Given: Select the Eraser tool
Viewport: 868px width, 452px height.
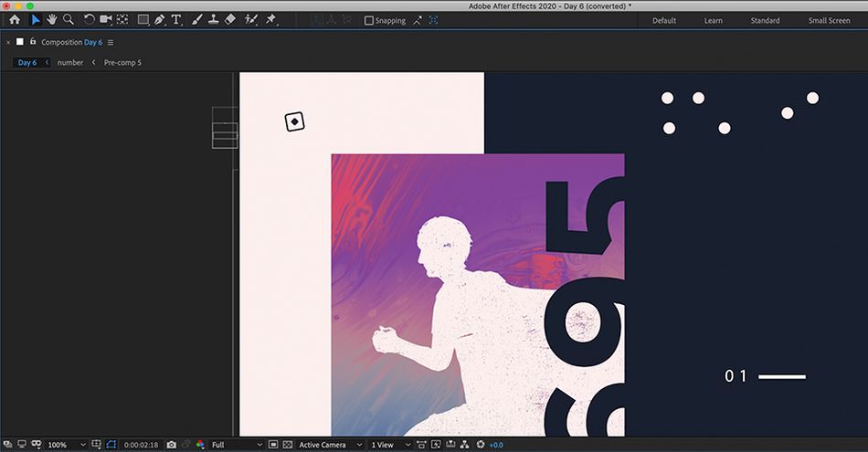Looking at the screenshot, I should (x=230, y=20).
